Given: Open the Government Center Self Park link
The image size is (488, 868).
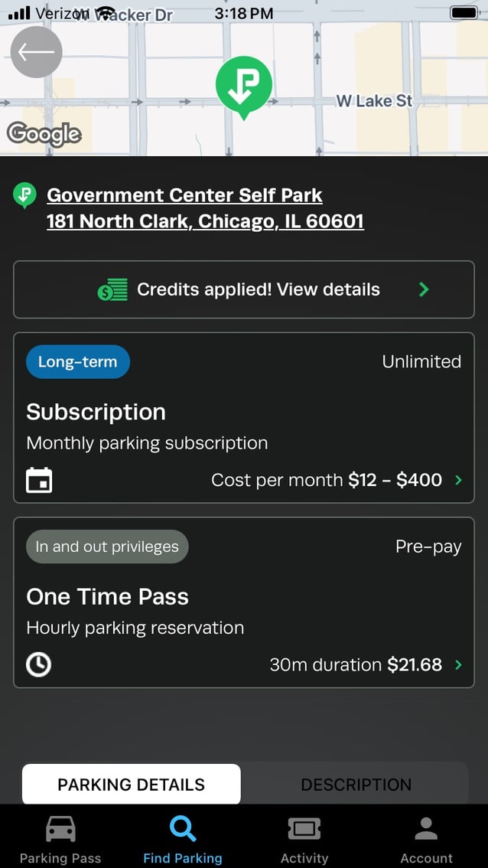Looking at the screenshot, I should pyautogui.click(x=184, y=195).
